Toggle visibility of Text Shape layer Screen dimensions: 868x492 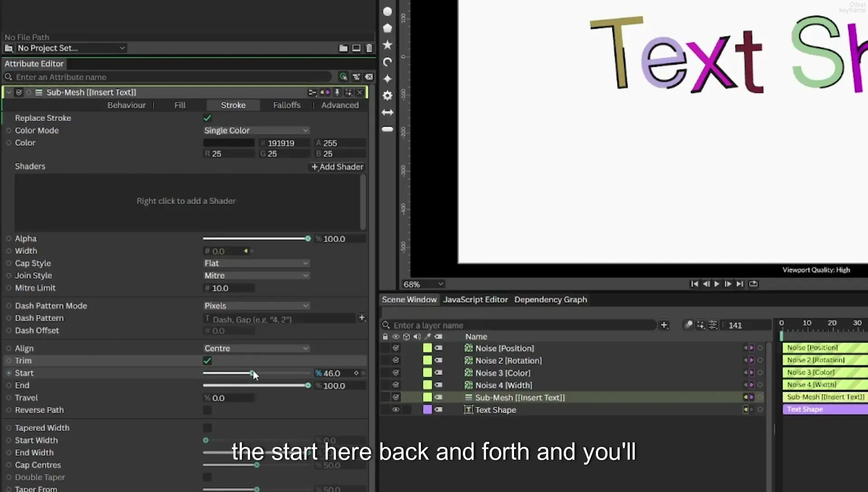click(x=396, y=410)
